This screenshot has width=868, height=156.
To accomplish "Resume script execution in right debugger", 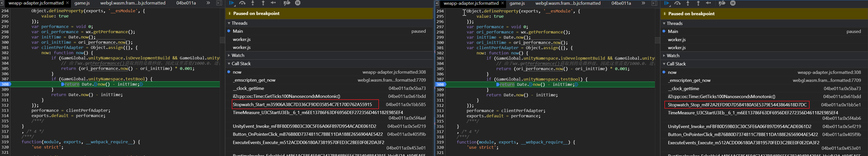I will click(667, 3).
